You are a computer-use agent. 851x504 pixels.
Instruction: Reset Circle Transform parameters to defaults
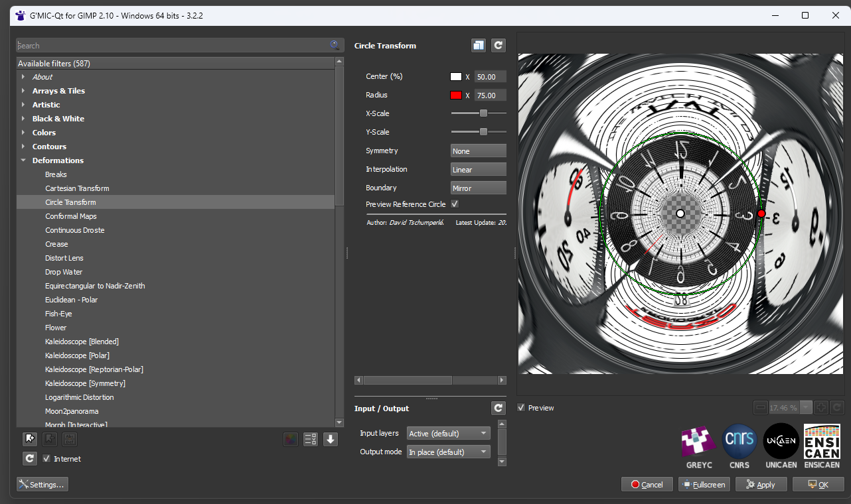(499, 45)
